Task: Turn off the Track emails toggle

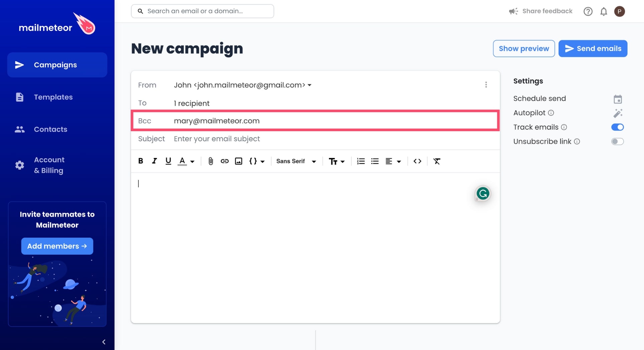Action: click(617, 127)
